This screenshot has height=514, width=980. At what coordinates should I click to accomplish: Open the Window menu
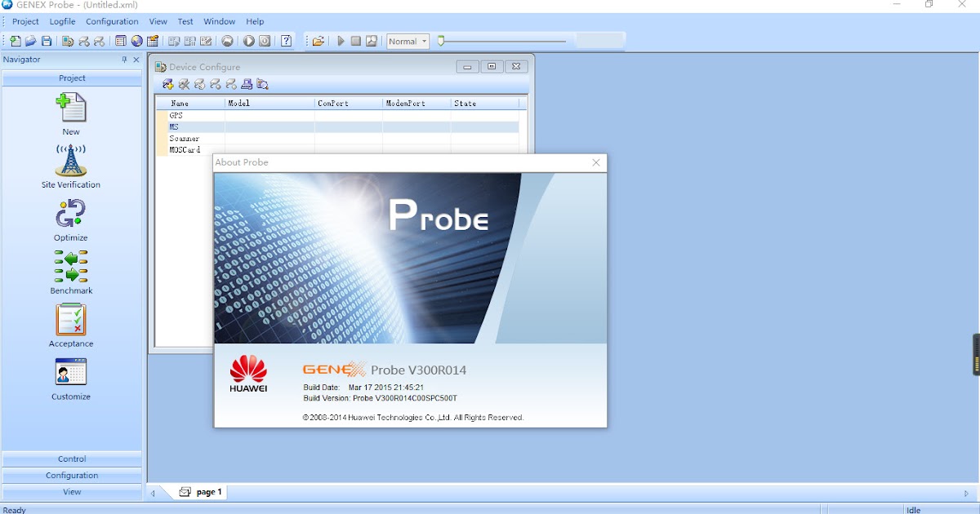coord(219,21)
